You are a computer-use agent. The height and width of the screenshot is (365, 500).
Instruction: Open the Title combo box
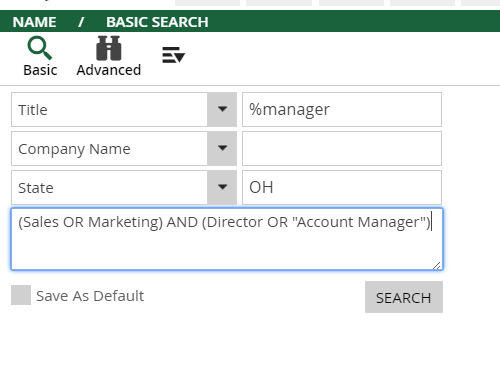(x=124, y=110)
